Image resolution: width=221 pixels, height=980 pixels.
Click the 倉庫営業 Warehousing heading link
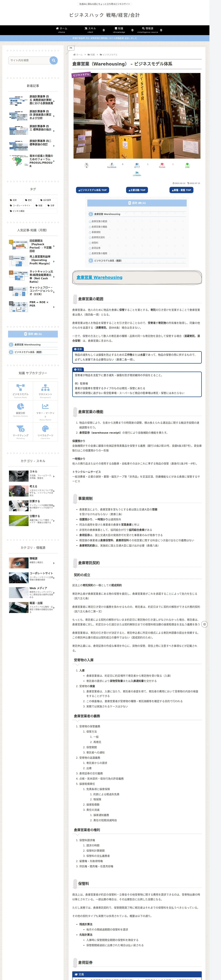click(x=99, y=277)
